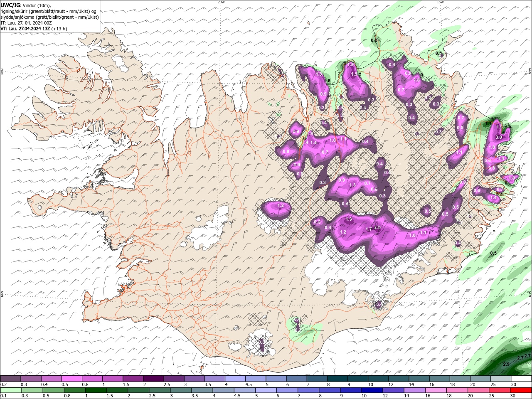Image resolution: width=532 pixels, height=399 pixels.
Task: Click the light pink rain legend swatch between 16 and 18
Action: pyautogui.click(x=436, y=390)
